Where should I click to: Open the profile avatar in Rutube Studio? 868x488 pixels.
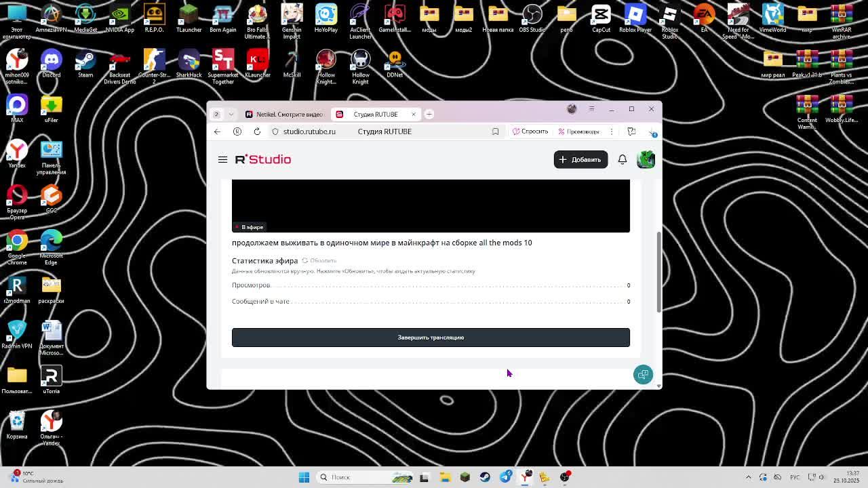click(646, 159)
